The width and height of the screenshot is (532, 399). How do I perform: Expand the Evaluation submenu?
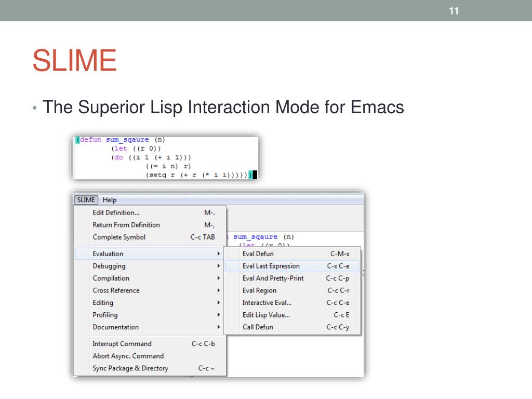click(150, 254)
